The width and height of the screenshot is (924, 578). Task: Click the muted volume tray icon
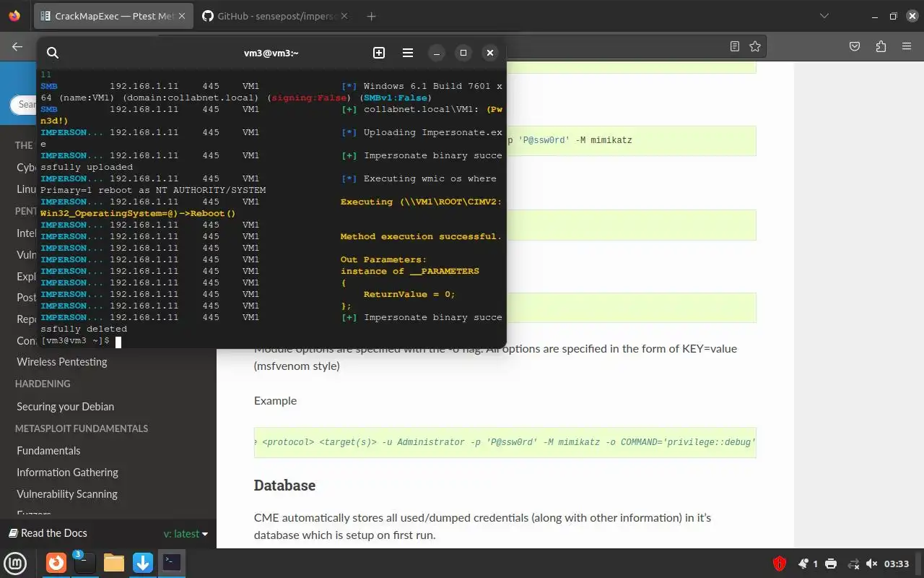[x=871, y=564]
